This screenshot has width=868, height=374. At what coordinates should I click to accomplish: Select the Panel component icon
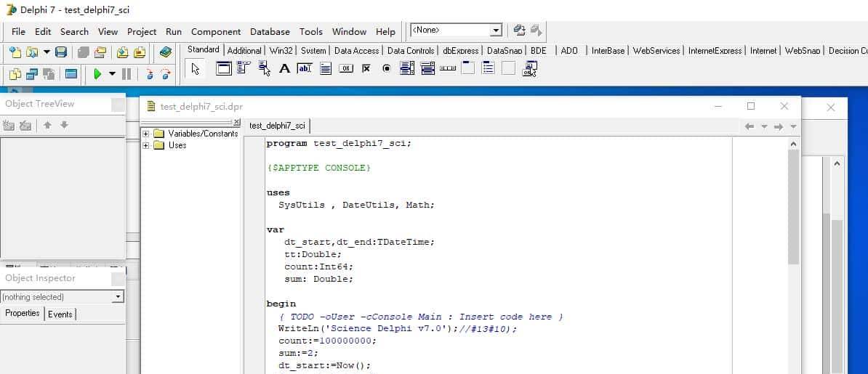point(508,68)
